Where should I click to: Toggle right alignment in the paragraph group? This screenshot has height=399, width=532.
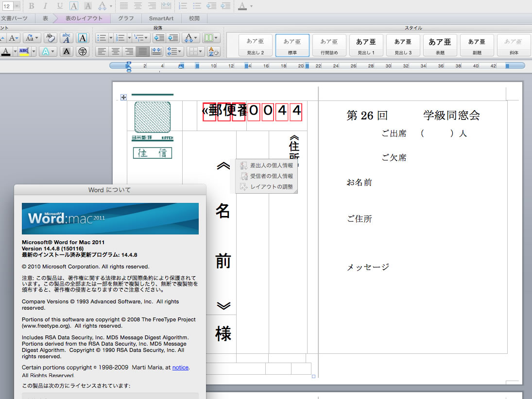coord(129,51)
